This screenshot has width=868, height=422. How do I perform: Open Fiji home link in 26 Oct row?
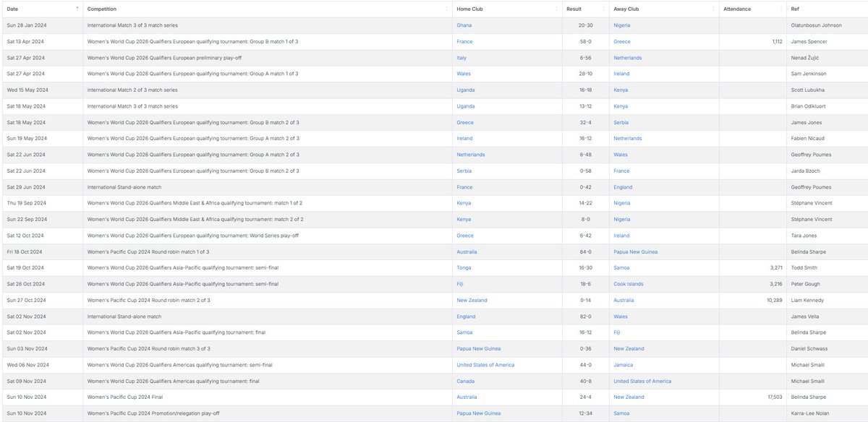pos(460,283)
